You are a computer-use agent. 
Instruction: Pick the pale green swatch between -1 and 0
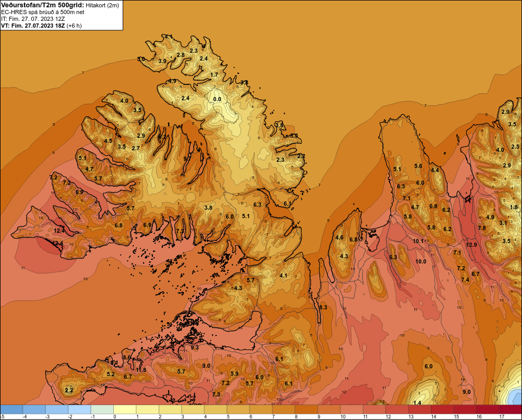(102, 409)
